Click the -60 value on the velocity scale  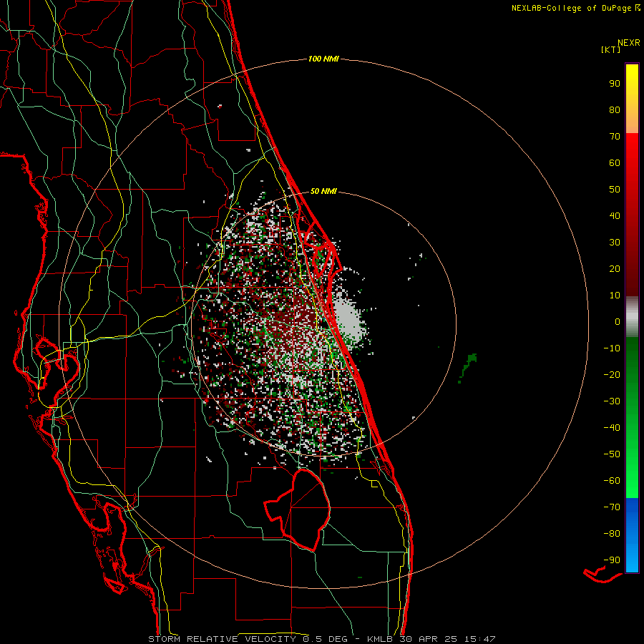612,481
